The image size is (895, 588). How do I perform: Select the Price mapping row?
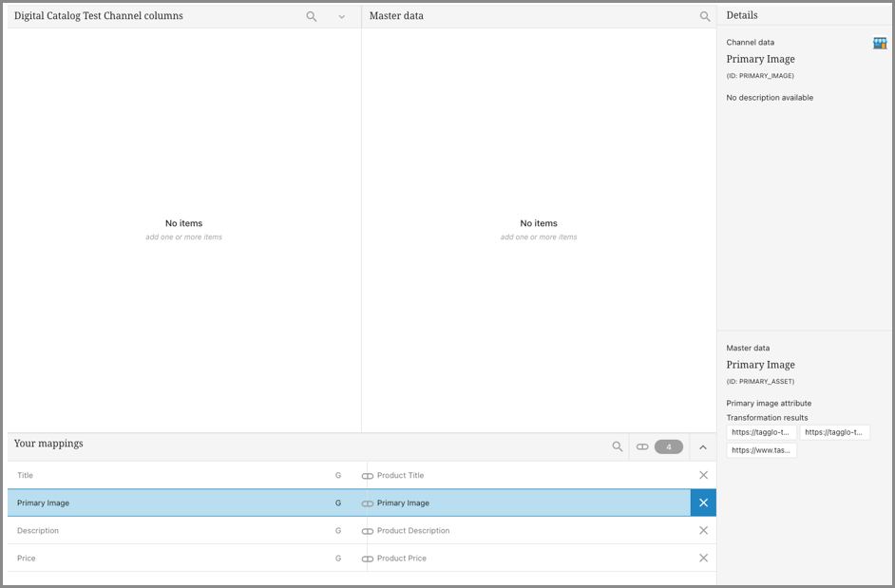[171, 558]
